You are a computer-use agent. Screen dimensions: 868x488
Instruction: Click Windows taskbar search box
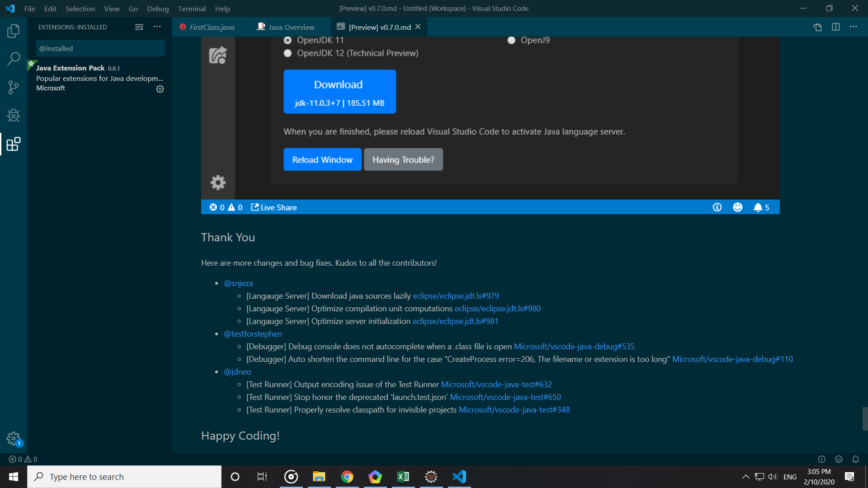click(124, 477)
